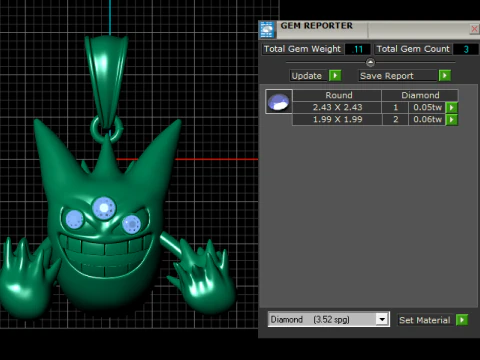Click the Total Gem Count label

[413, 49]
